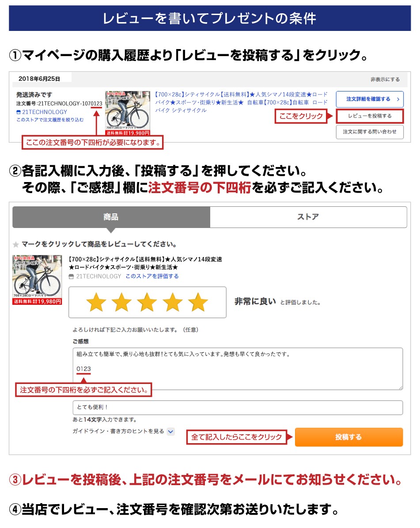The height and width of the screenshot is (528, 420).
Task: Click into the ご感想 text area
Action: click(238, 369)
